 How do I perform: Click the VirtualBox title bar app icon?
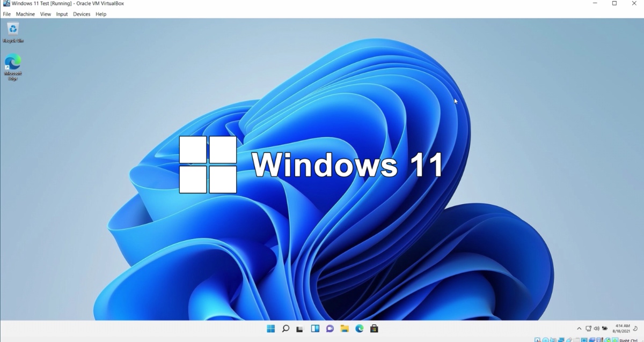[x=6, y=4]
